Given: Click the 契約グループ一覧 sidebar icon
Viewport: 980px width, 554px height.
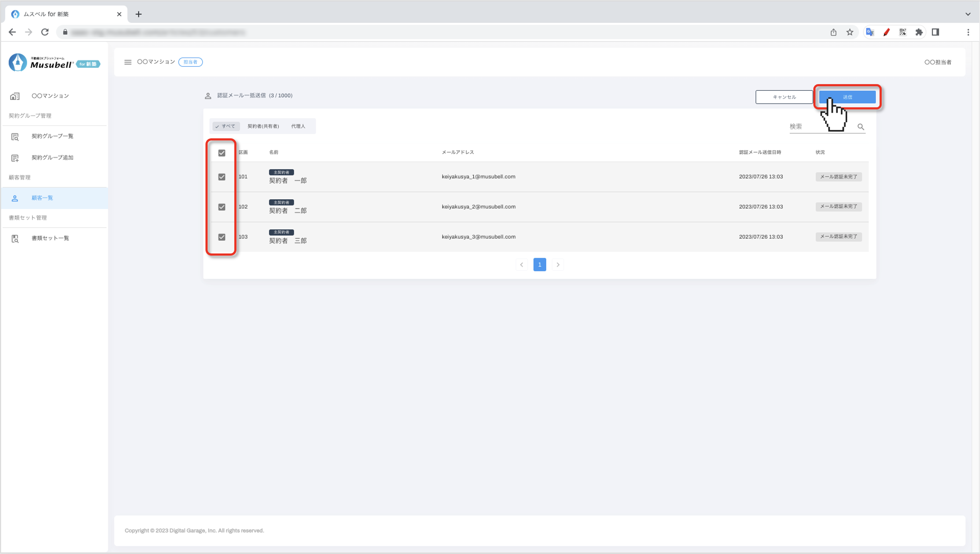Looking at the screenshot, I should [15, 136].
